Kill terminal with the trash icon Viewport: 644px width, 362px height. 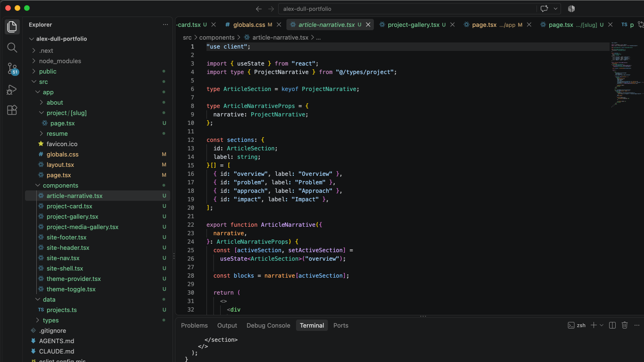pos(625,325)
